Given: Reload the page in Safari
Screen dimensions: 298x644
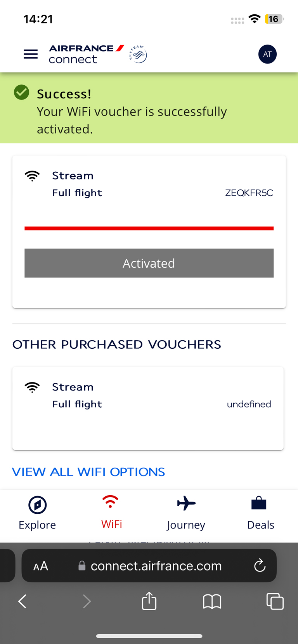Looking at the screenshot, I should (260, 566).
